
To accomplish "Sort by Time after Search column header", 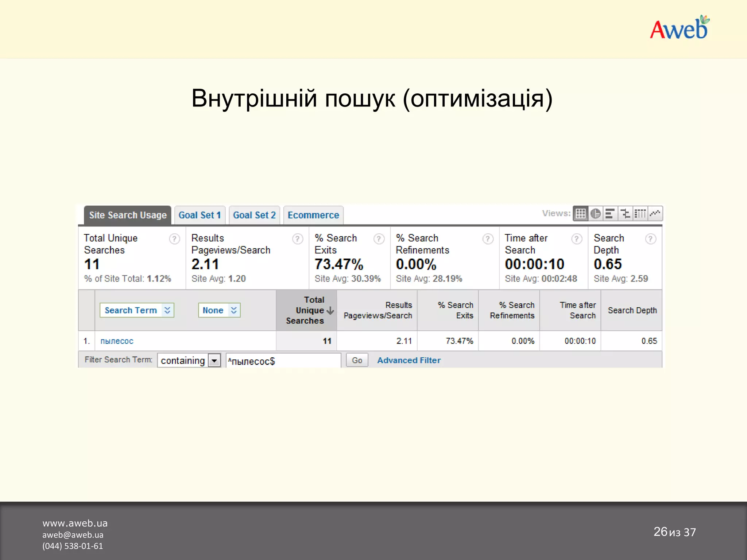I will pyautogui.click(x=570, y=310).
